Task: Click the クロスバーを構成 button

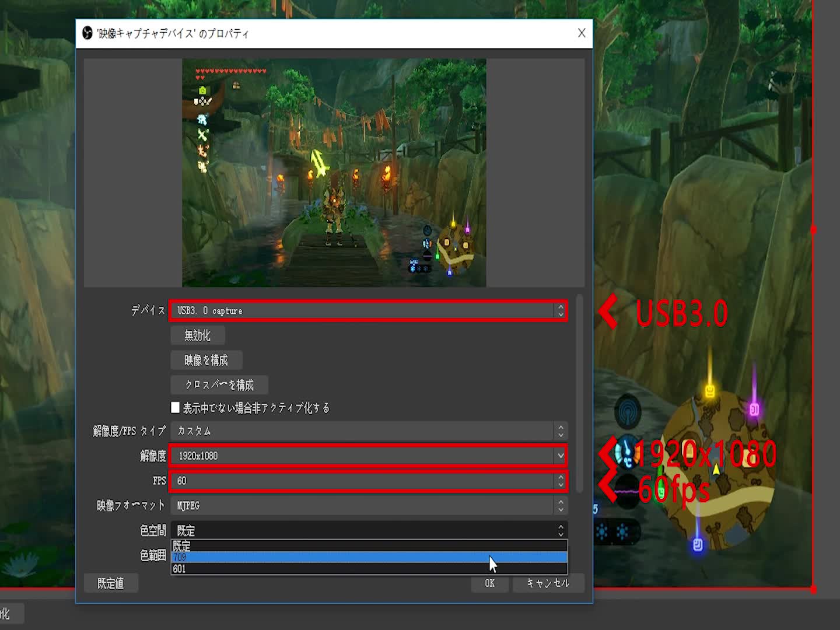Action: (x=219, y=385)
